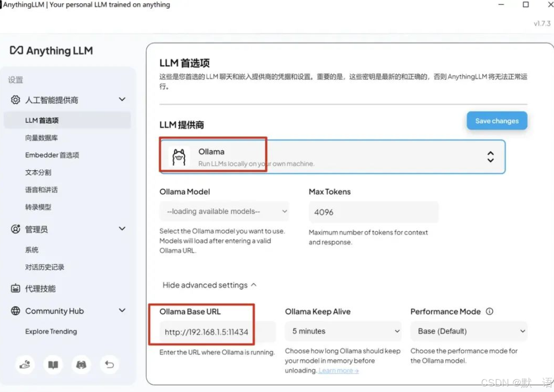This screenshot has width=554, height=392.
Task: Open Explore Trending in Community Hub
Action: click(51, 331)
